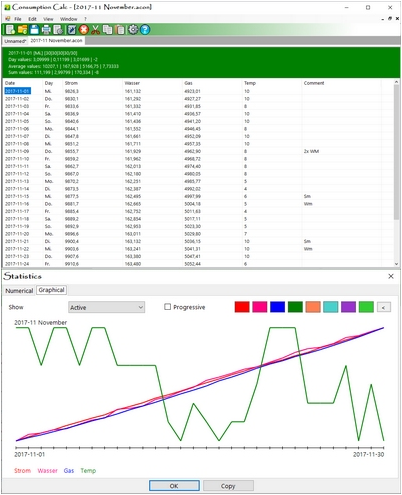The image size is (402, 495).
Task: Pick the blue color swatch
Action: [x=278, y=307]
